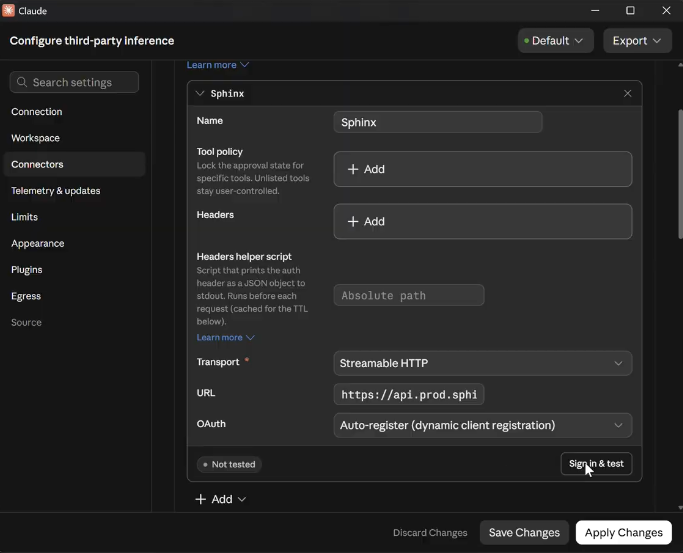Click the Sign in & test button
Image resolution: width=683 pixels, height=553 pixels.
596,464
